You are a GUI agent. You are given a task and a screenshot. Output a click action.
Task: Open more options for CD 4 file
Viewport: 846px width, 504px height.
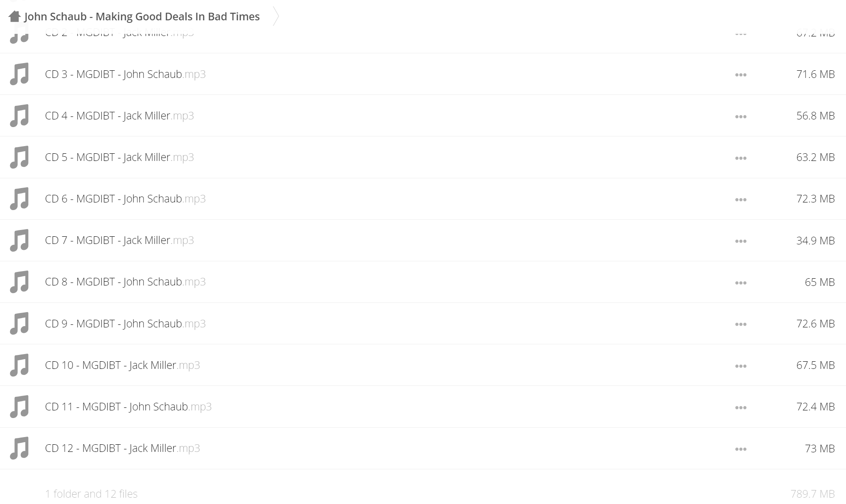pos(741,116)
